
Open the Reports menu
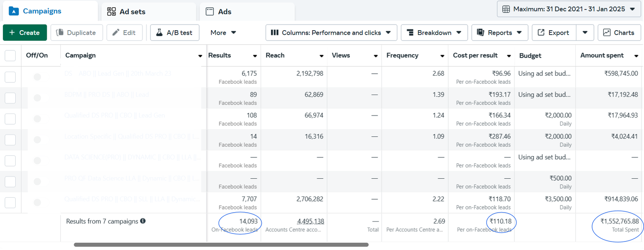pos(500,33)
